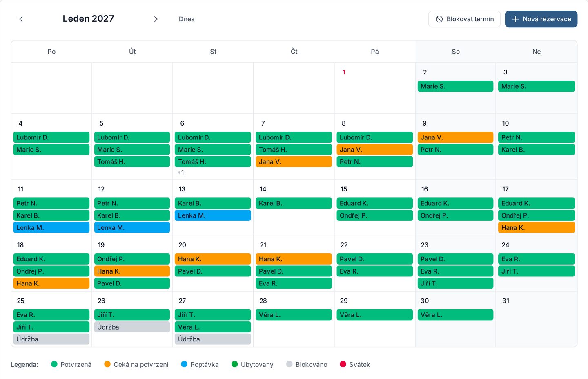Screen dimensions: 588x379
Task: Select Petr N. reservation on January 8
Action: click(x=374, y=162)
